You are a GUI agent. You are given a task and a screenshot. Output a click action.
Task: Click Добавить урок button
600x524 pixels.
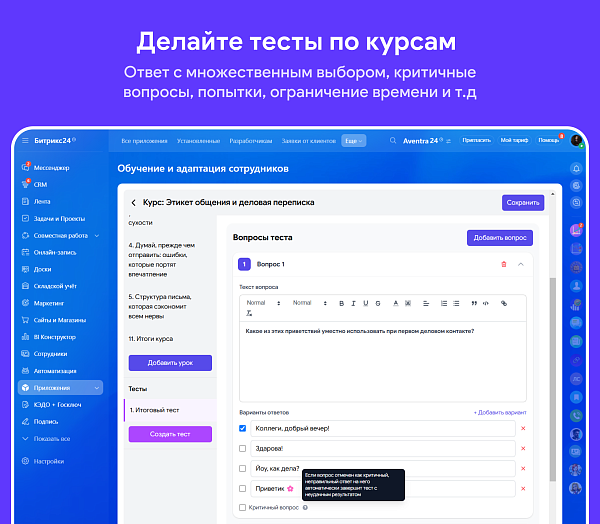170,363
